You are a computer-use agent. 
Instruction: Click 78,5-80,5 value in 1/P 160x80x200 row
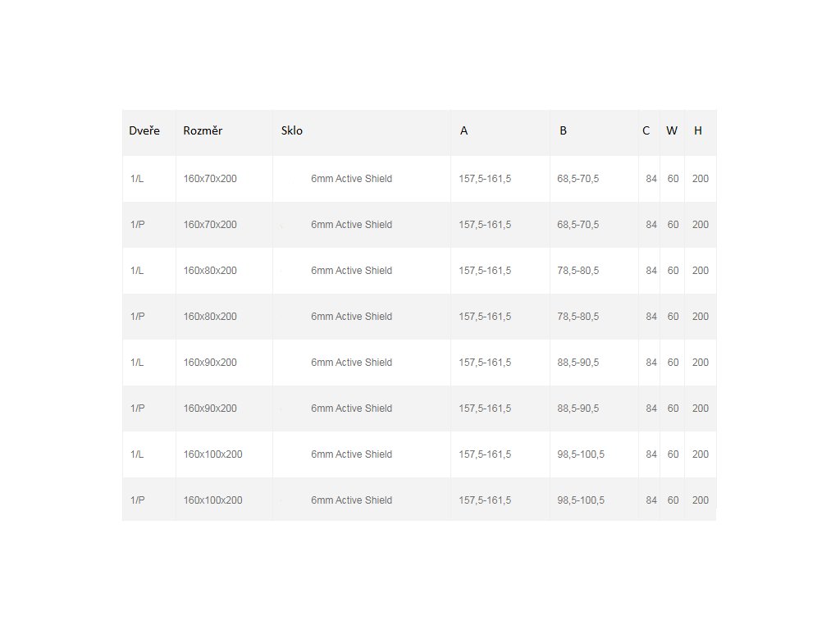coord(578,317)
